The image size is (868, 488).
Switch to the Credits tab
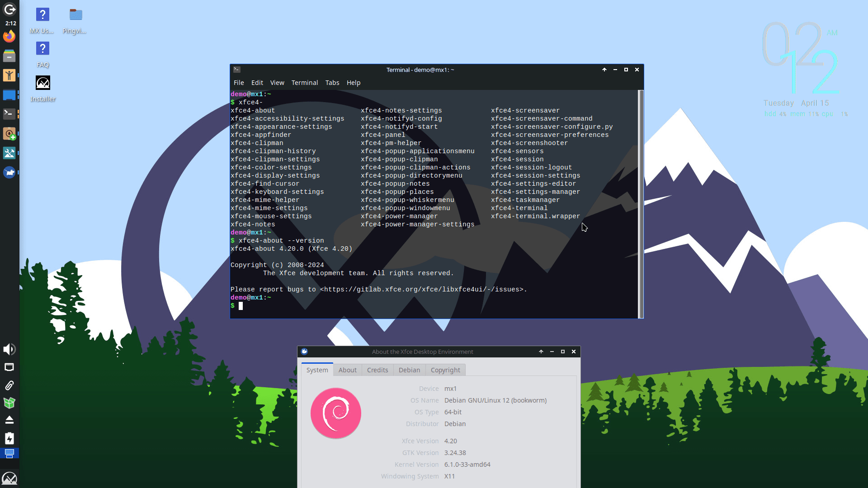377,370
